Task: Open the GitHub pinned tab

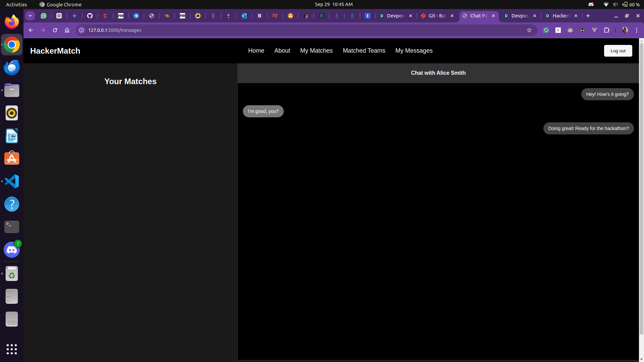Action: coord(90,16)
